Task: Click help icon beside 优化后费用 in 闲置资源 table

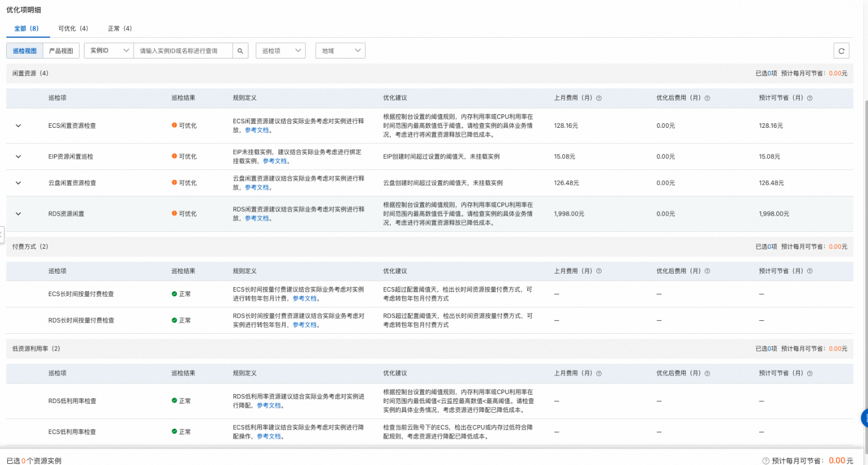Action: [x=707, y=98]
